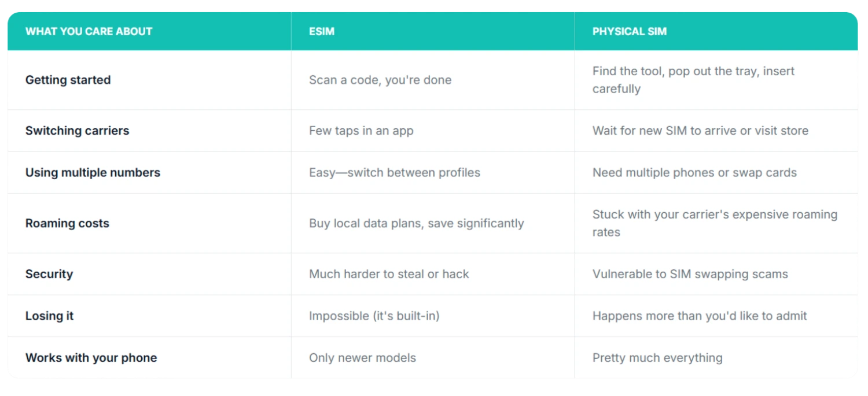Click the 'Easy—switch between profiles' cell
The width and height of the screenshot is (868, 396).
pyautogui.click(x=395, y=172)
